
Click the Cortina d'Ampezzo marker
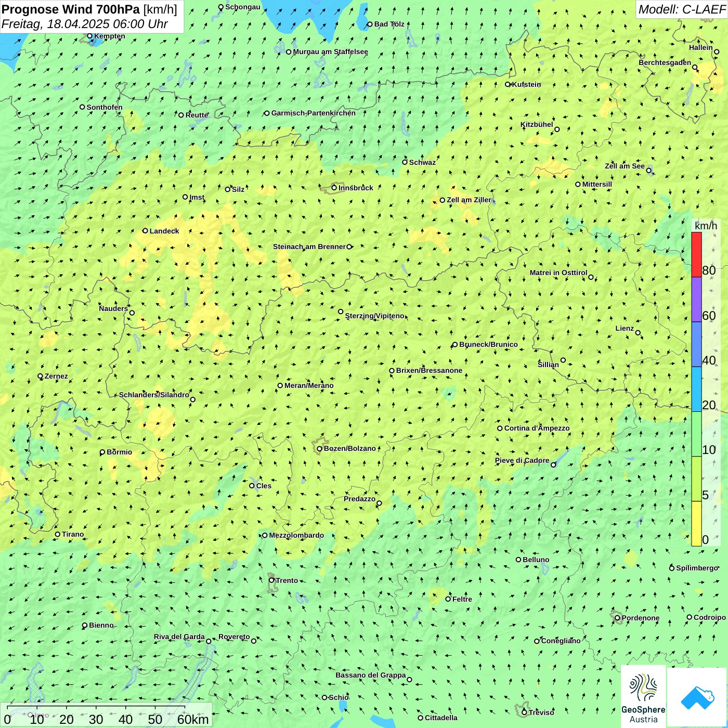pyautogui.click(x=500, y=428)
